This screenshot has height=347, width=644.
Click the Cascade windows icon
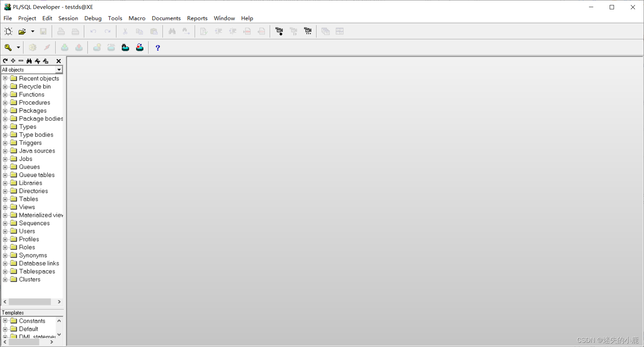click(326, 31)
